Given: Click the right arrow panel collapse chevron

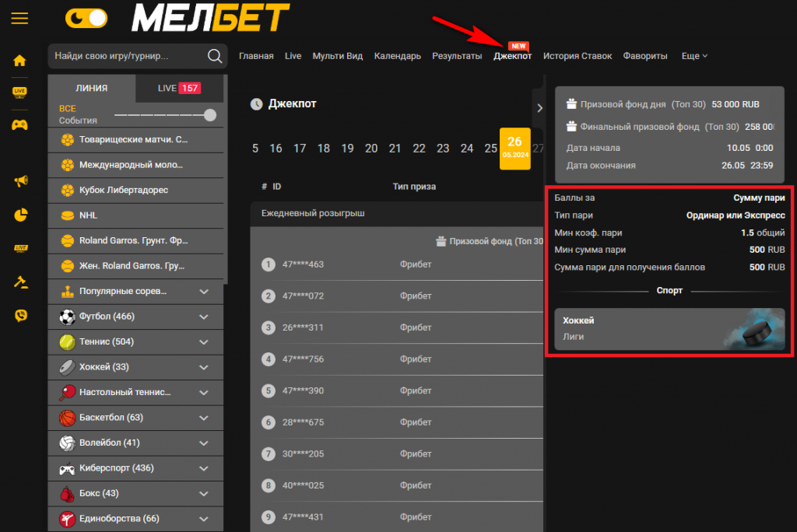Looking at the screenshot, I should (539, 107).
